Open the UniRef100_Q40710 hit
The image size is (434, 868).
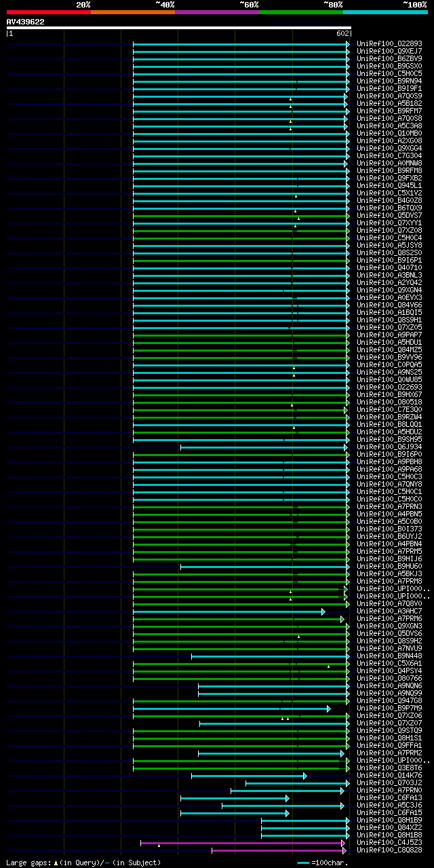[x=389, y=267]
